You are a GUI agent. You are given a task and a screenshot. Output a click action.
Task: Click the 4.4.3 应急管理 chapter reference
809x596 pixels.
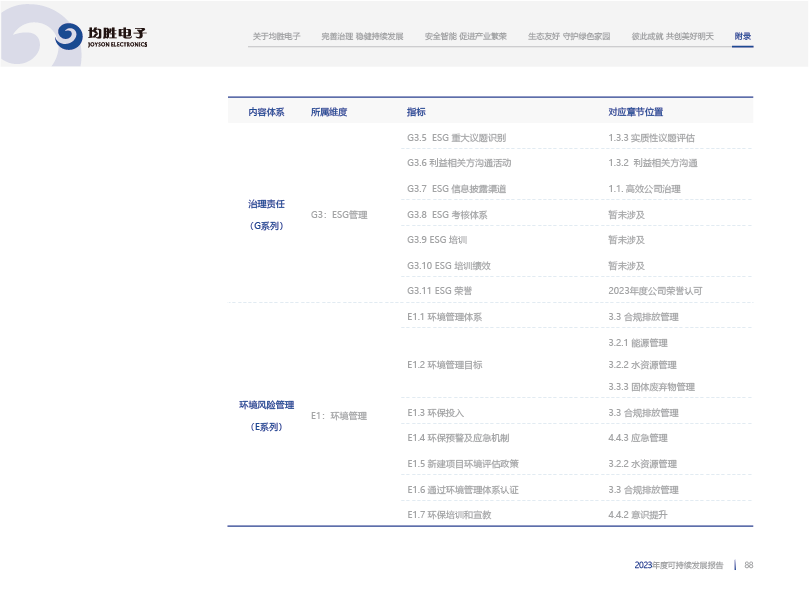[x=637, y=438]
